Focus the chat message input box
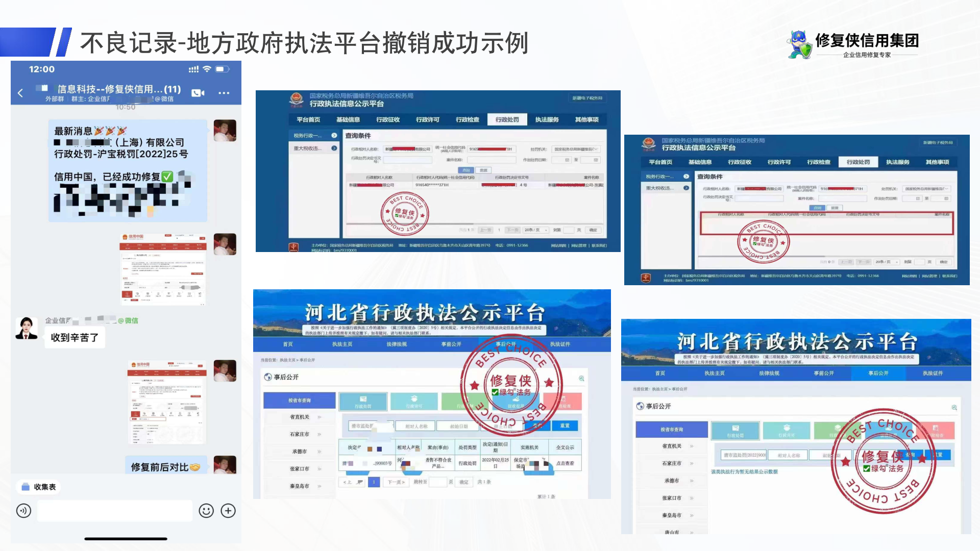The image size is (980, 551). click(115, 511)
